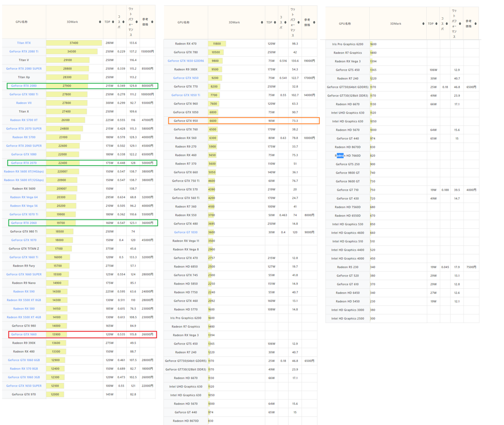
Task: Sort by 3DMark in the Radeon RX 470 table
Action: coord(262,22)
